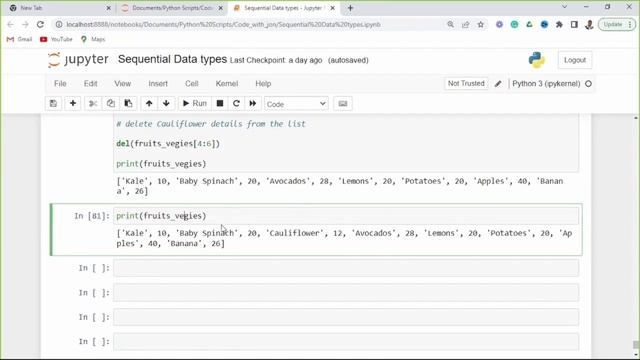640x360 pixels.
Task: Open the Maps bookmark
Action: 93,39
